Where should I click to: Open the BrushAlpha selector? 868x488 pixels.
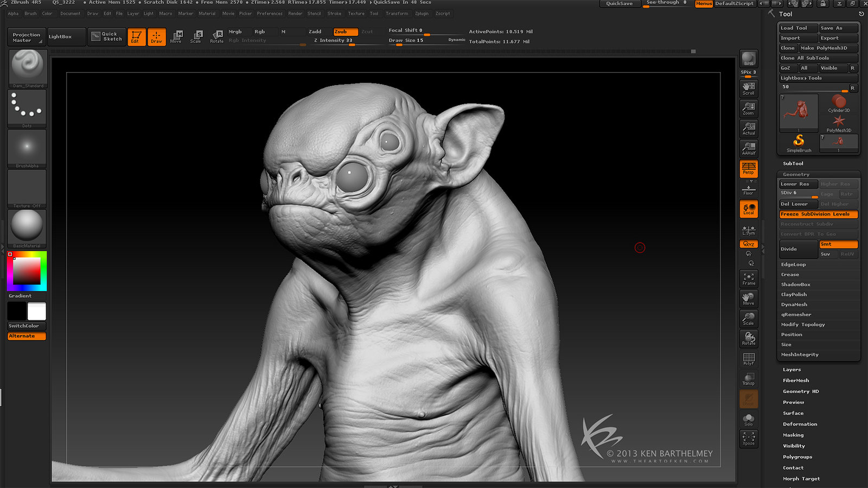point(27,149)
